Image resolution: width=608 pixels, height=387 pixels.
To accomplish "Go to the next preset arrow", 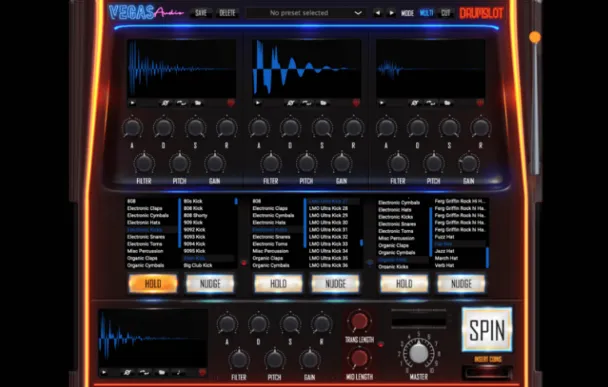I will [x=391, y=13].
